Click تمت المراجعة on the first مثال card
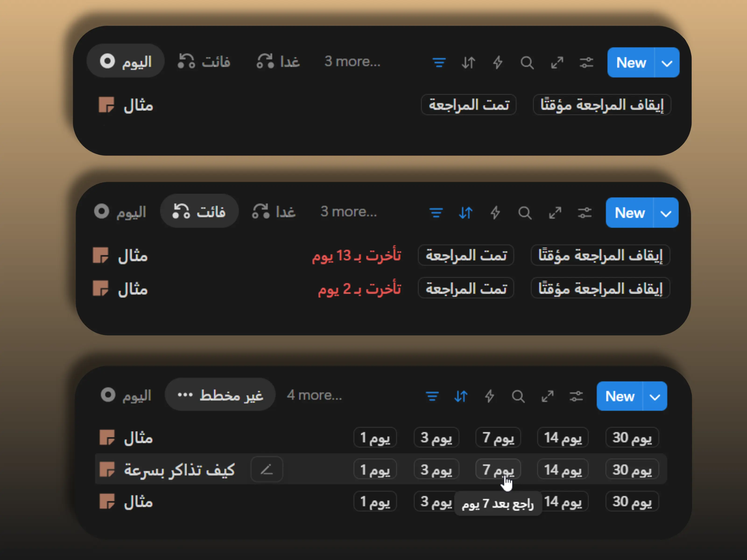Image resolution: width=747 pixels, height=560 pixels. (469, 105)
